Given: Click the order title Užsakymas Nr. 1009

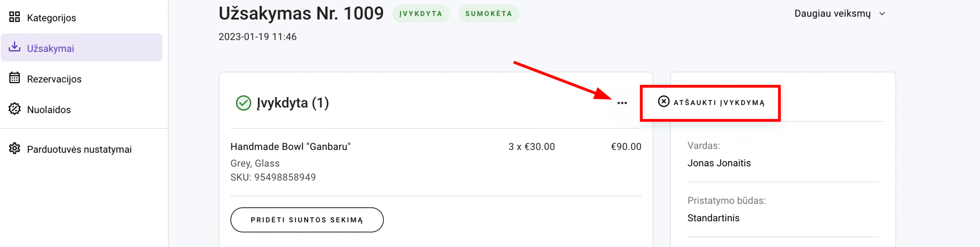Looking at the screenshot, I should click(301, 13).
